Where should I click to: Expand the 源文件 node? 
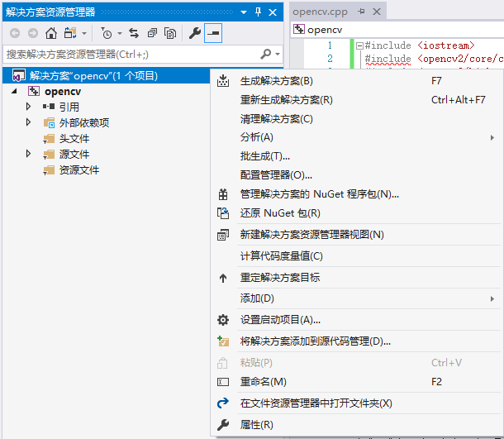click(x=28, y=154)
